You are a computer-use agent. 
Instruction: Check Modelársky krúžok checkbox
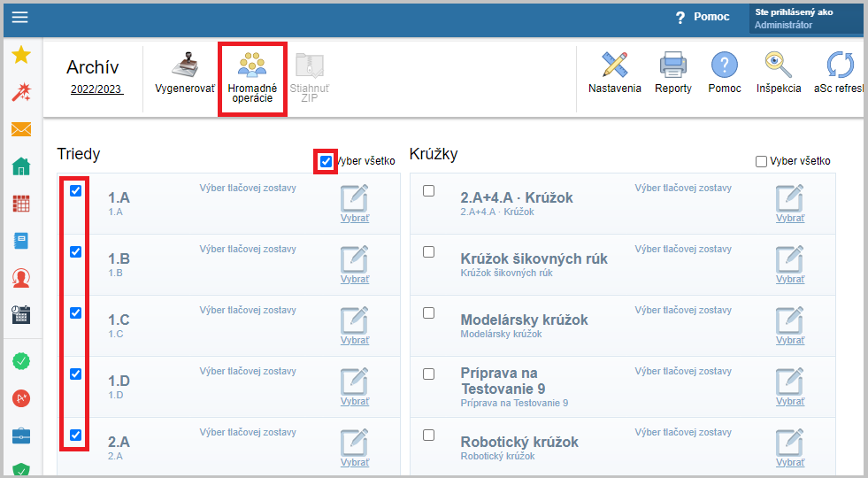click(428, 313)
